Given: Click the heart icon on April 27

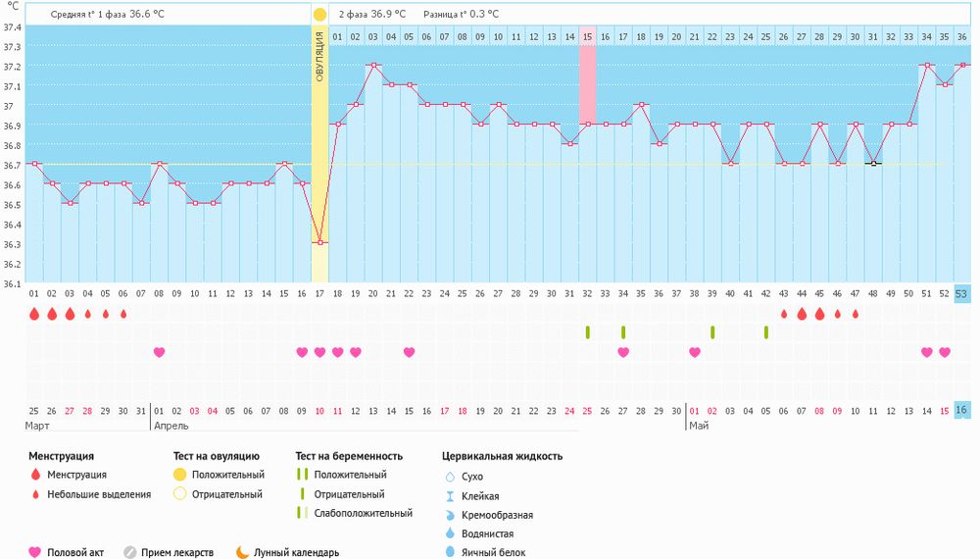Looking at the screenshot, I should [623, 352].
